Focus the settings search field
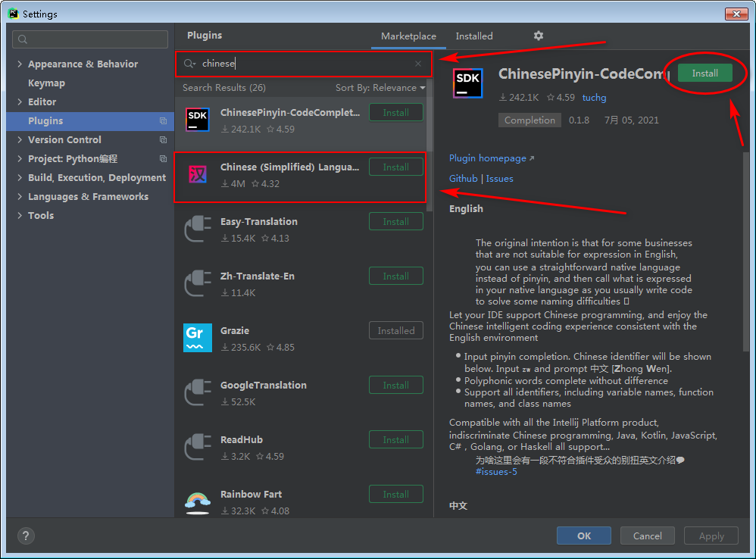 (x=90, y=39)
